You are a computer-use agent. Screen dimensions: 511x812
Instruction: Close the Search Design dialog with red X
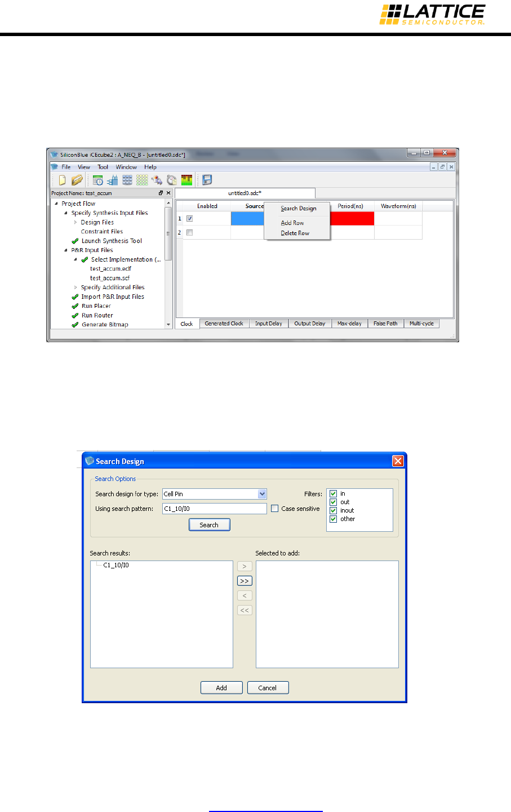[398, 461]
